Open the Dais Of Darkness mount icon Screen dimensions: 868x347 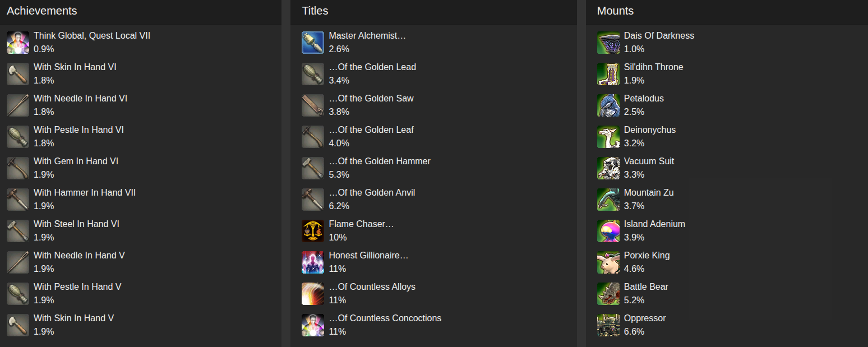608,43
